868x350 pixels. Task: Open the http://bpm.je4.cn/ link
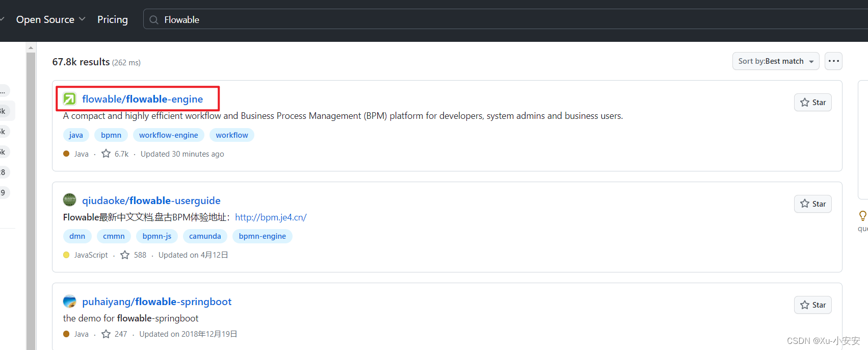[271, 217]
